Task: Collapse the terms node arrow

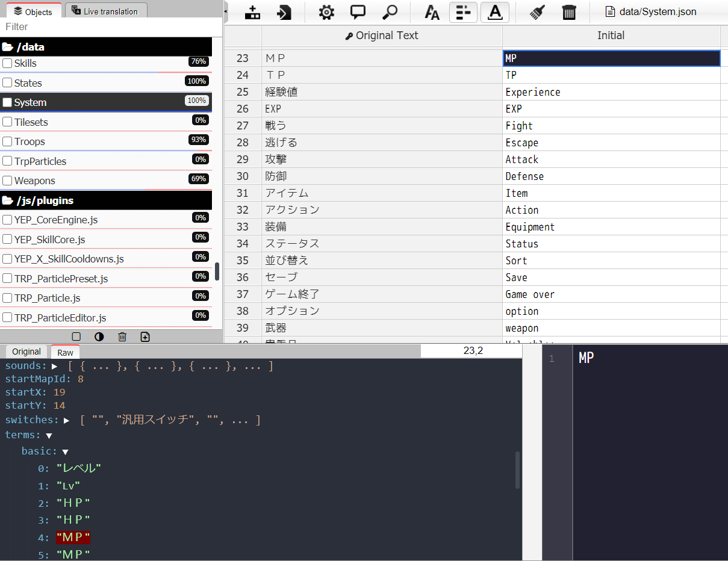Action: point(49,435)
